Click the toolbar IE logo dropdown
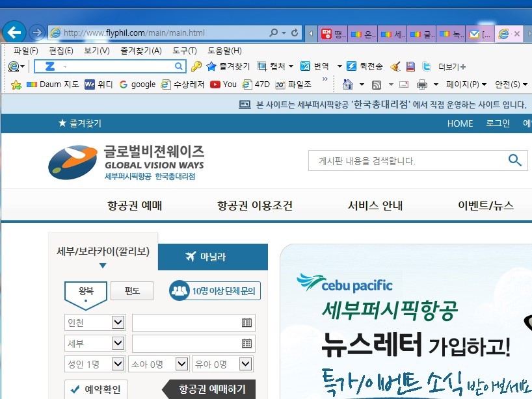The width and height of the screenshot is (532, 399). [16, 66]
